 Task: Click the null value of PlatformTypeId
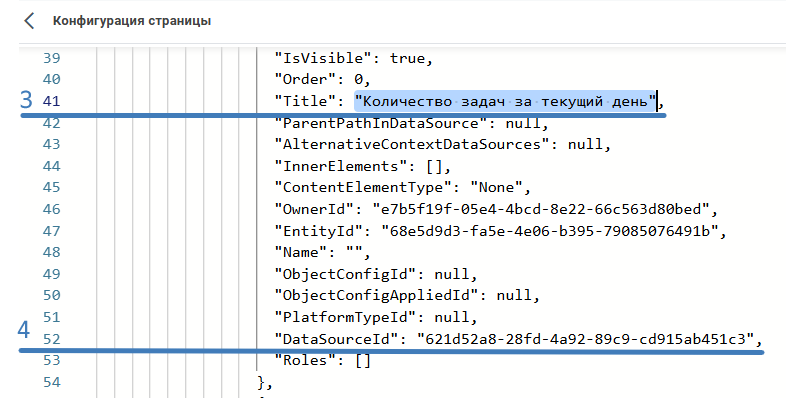click(x=452, y=317)
